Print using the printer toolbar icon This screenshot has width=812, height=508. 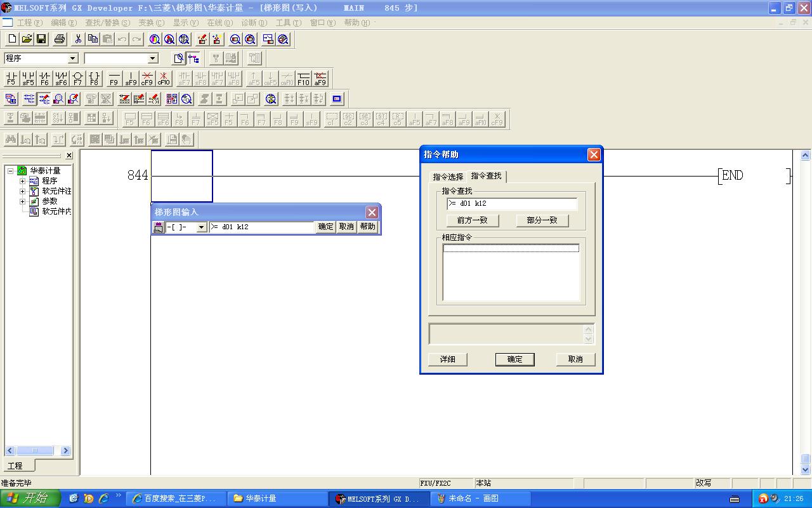[60, 39]
